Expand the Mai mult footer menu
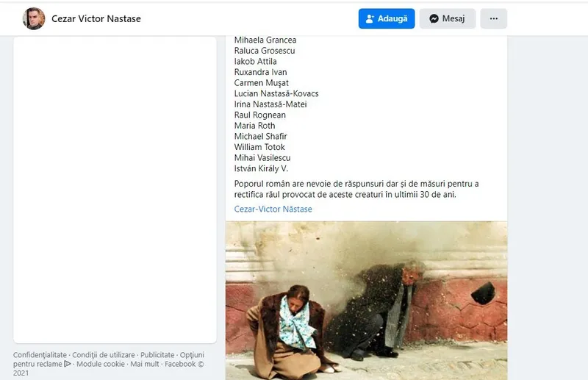The width and height of the screenshot is (588, 380). [x=144, y=364]
